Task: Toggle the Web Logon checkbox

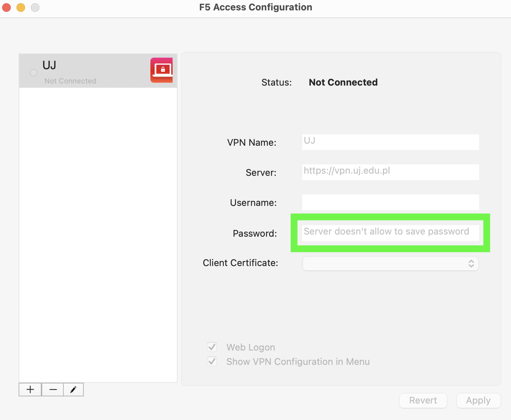Action: [212, 347]
